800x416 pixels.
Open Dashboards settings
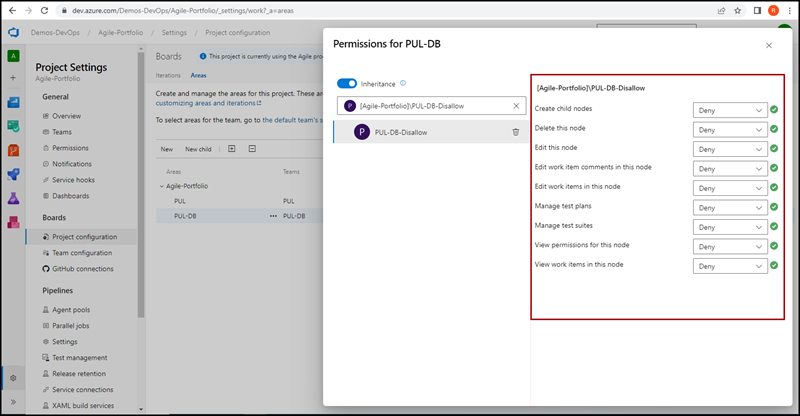pyautogui.click(x=70, y=195)
